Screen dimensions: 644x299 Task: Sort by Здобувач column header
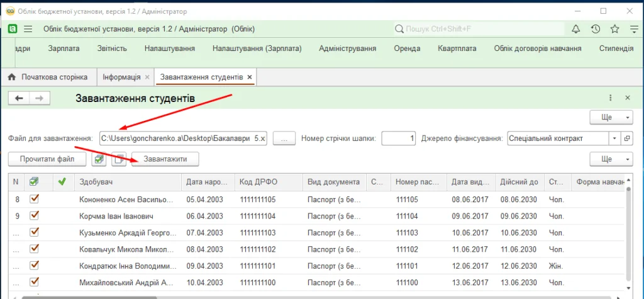pos(128,182)
